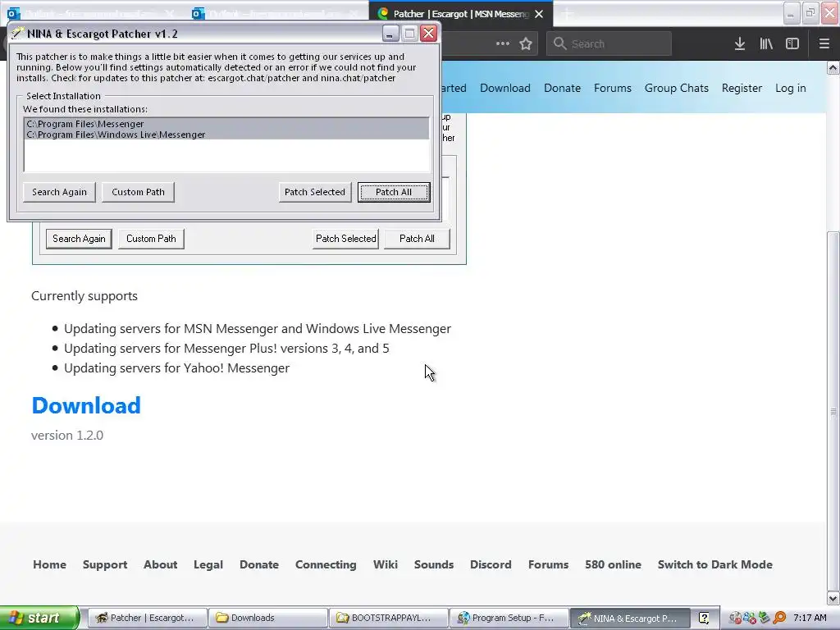Screen dimensions: 840x630
Task: Switch to Program Setup taskbar button
Action: point(509,618)
